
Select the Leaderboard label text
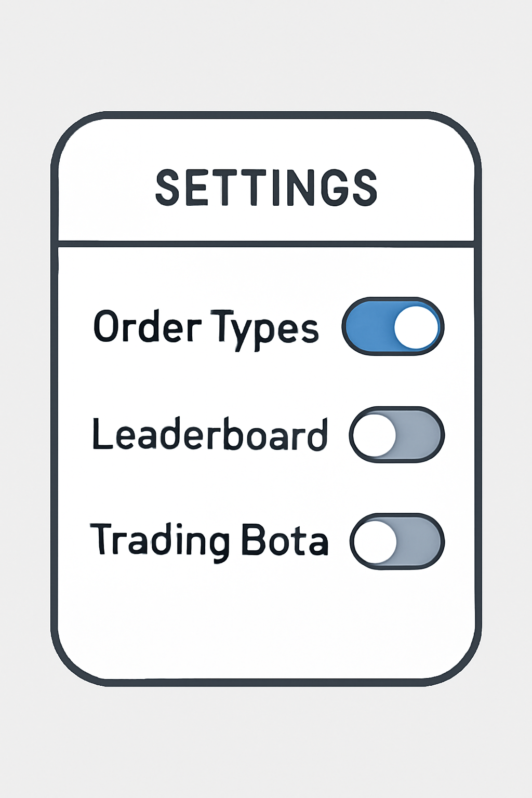[209, 434]
